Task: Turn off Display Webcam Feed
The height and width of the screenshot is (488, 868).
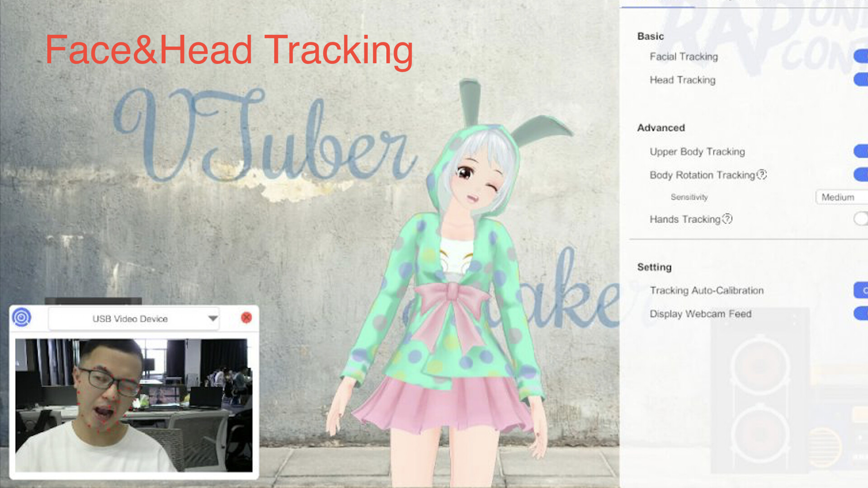Action: click(862, 313)
